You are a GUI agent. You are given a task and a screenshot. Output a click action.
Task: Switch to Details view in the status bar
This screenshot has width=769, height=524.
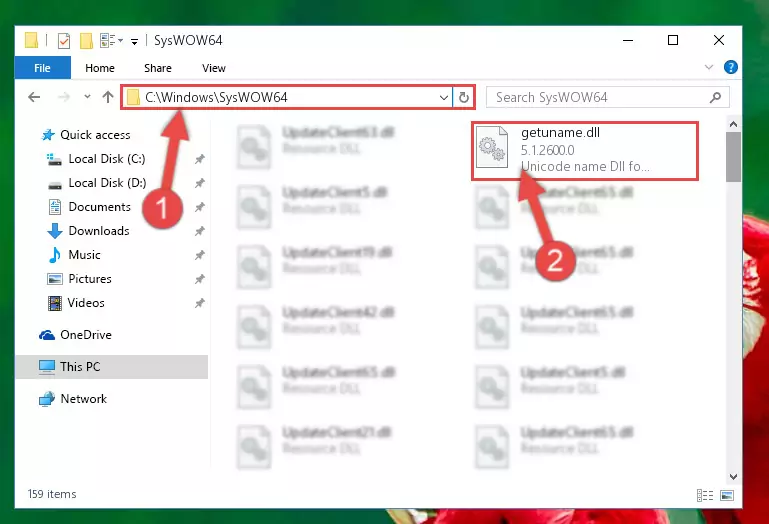tap(705, 496)
